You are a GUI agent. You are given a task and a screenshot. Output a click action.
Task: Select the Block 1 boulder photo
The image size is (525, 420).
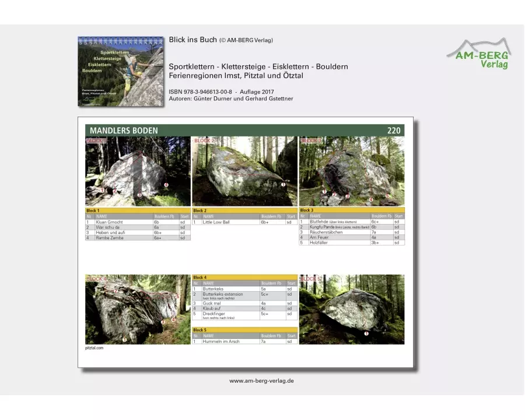tap(138, 171)
